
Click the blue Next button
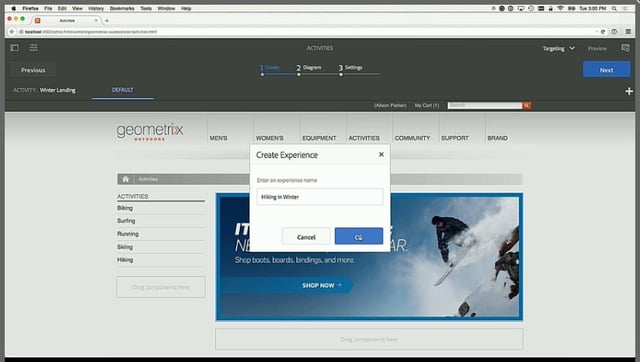607,70
